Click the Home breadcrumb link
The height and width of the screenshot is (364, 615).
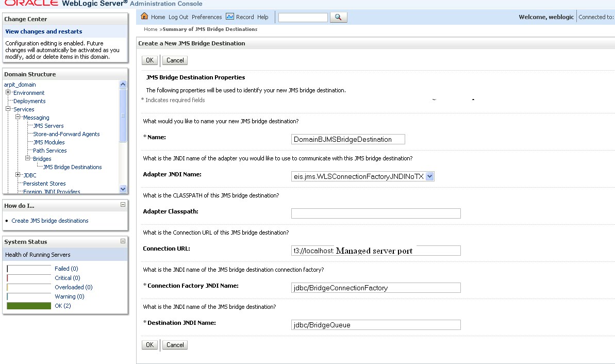[x=151, y=29]
